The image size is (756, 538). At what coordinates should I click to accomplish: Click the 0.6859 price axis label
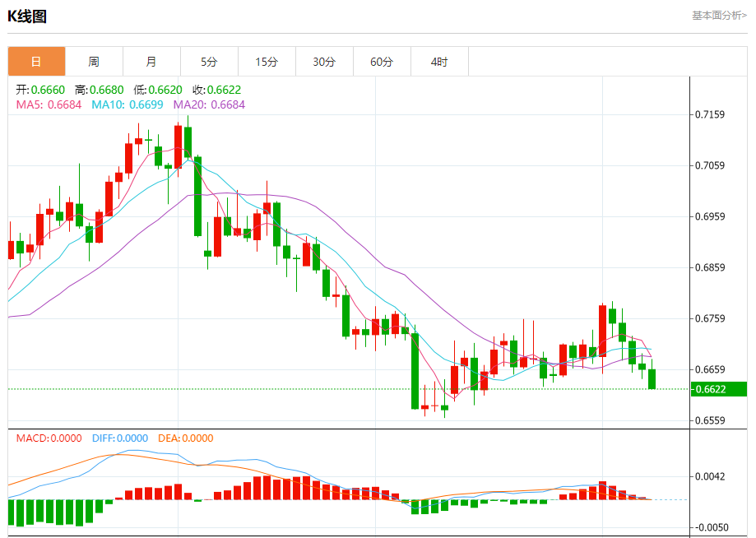coord(710,267)
